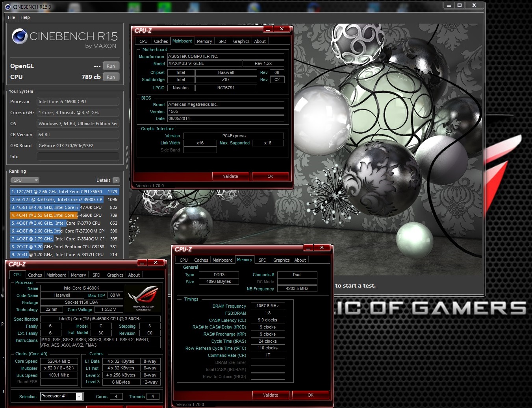This screenshot has width=532, height=408.
Task: Open About tab in Mainboard CPU-Z window
Action: [x=260, y=41]
